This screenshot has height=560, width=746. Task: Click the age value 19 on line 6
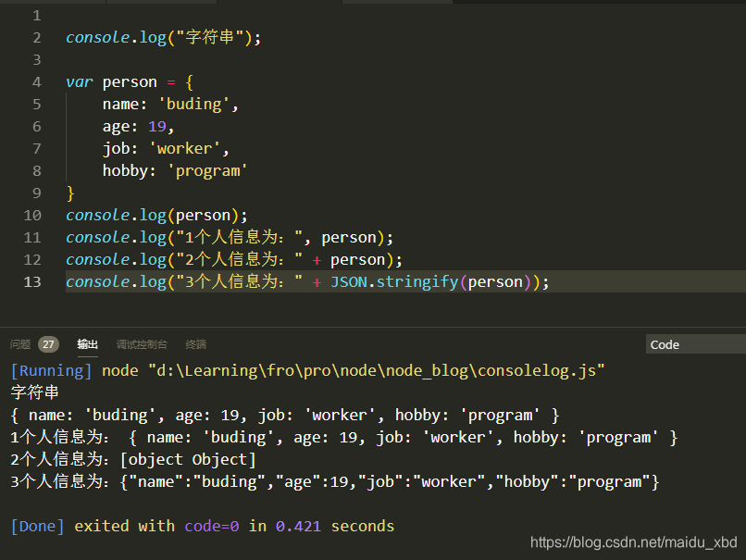[155, 126]
